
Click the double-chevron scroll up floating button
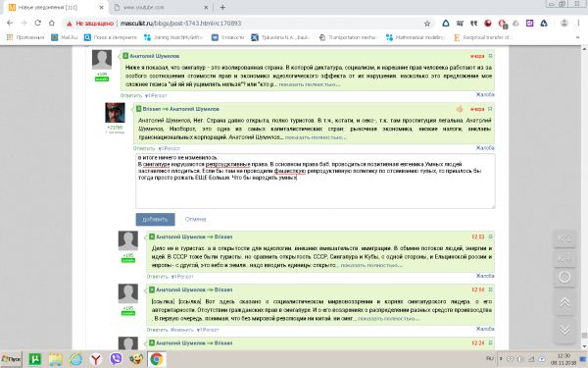[x=564, y=302]
